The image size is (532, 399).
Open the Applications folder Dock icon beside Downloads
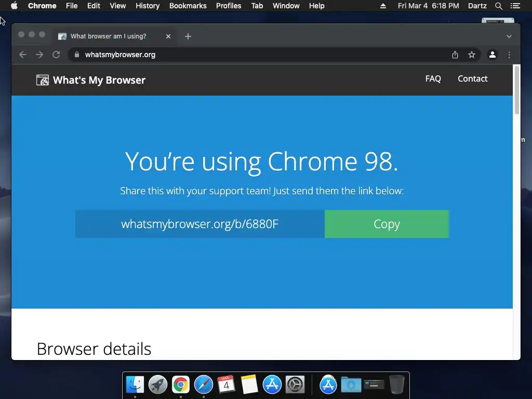tap(328, 385)
